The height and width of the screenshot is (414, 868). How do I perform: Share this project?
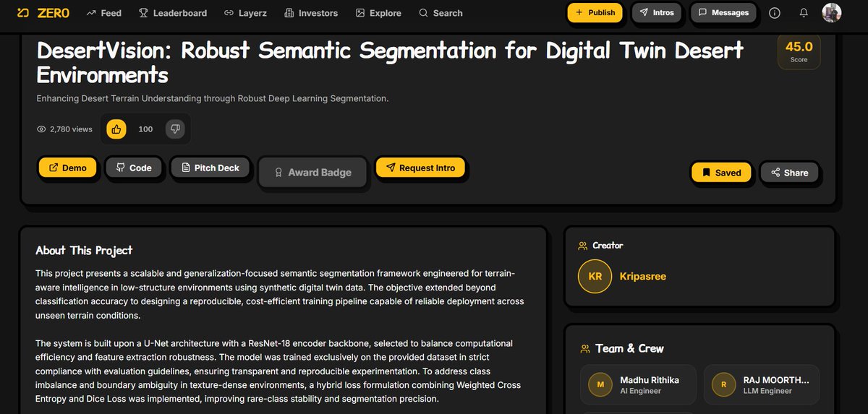[789, 173]
